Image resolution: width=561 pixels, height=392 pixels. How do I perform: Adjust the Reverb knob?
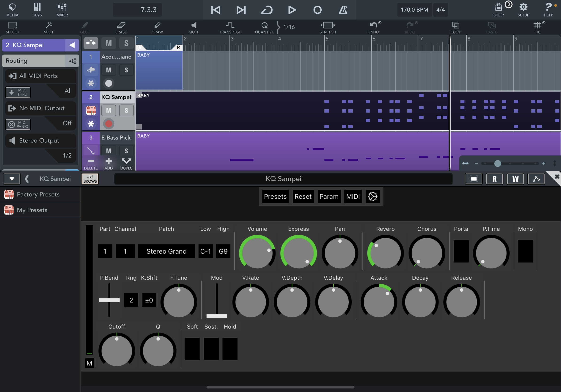point(385,252)
